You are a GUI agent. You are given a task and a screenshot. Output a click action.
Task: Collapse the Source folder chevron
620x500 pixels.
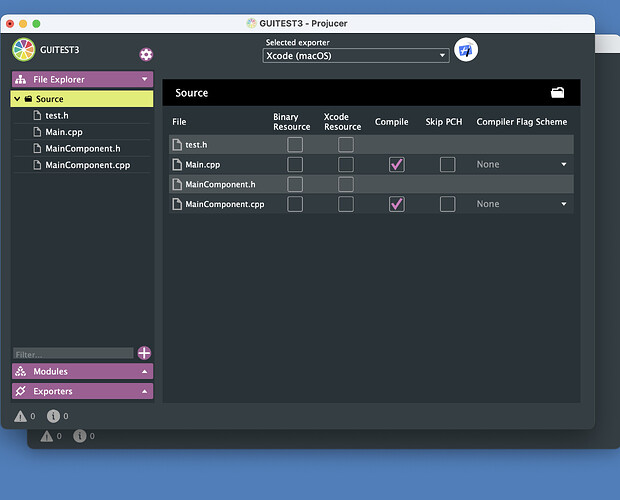17,99
